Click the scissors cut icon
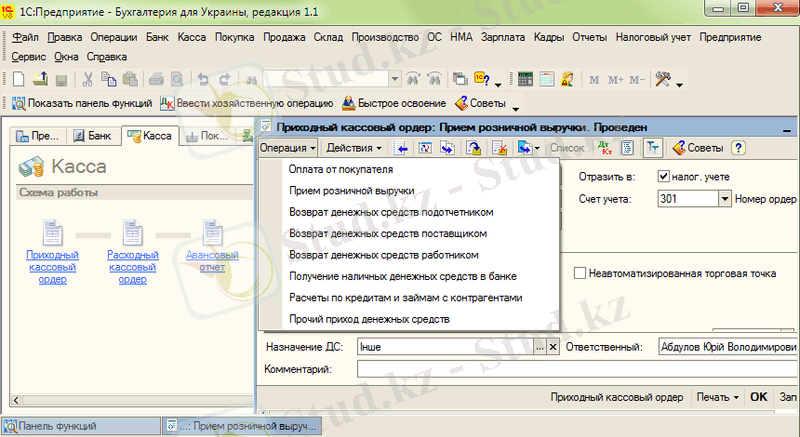Image resolution: width=800 pixels, height=437 pixels. (x=88, y=79)
